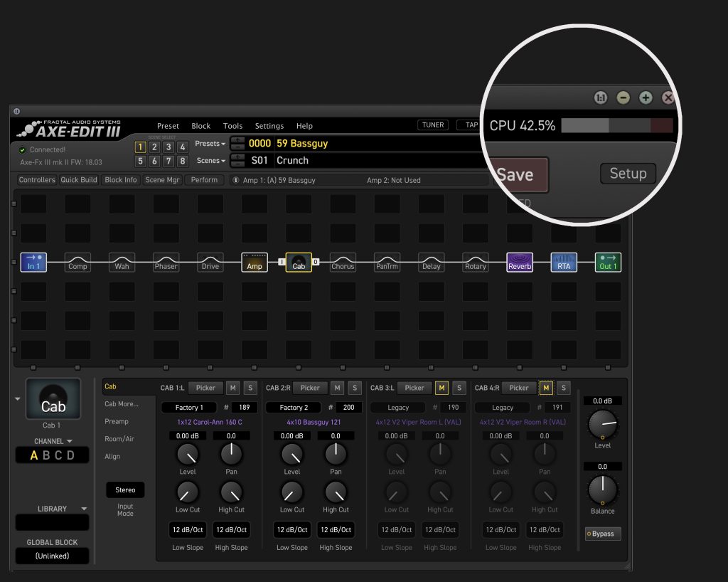
Task: Select the Chorus block icon
Action: click(343, 263)
